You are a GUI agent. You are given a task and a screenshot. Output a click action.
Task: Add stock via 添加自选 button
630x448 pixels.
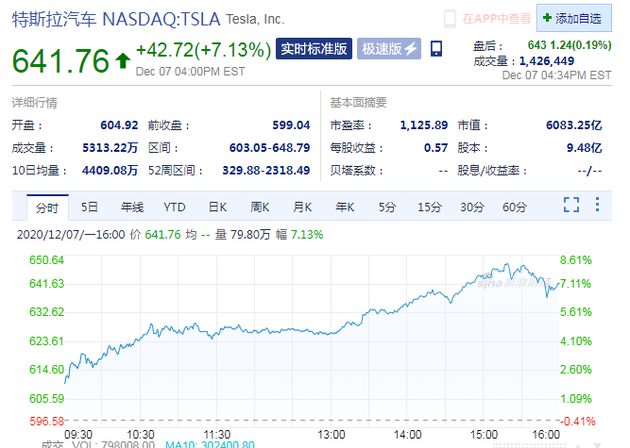pos(574,18)
